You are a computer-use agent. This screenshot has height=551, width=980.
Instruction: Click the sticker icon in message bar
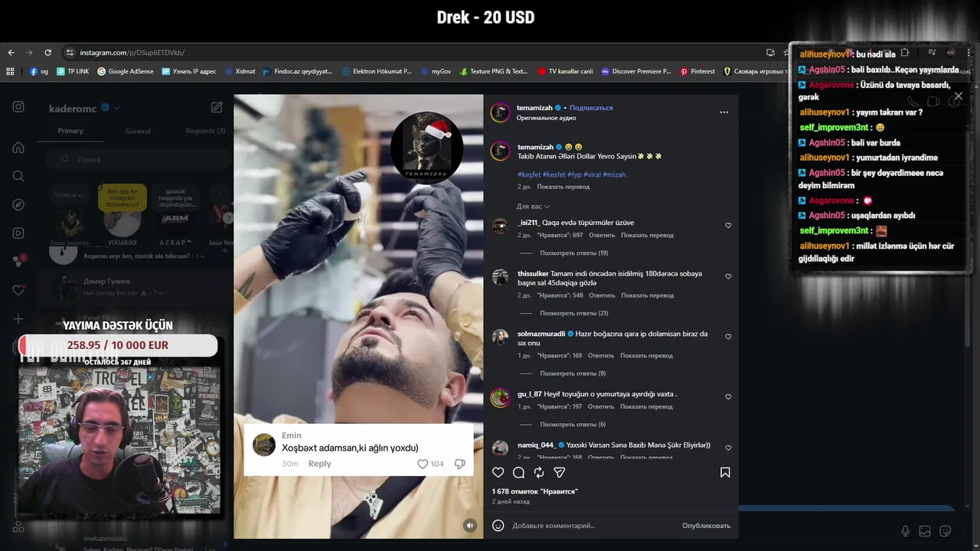tap(946, 531)
